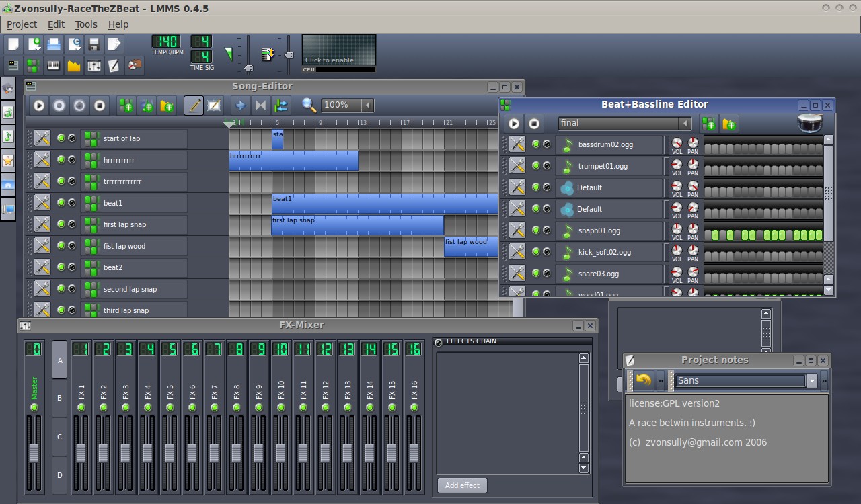Add a sample track in the Song Editor
Image resolution: width=861 pixels, height=504 pixels.
click(147, 105)
